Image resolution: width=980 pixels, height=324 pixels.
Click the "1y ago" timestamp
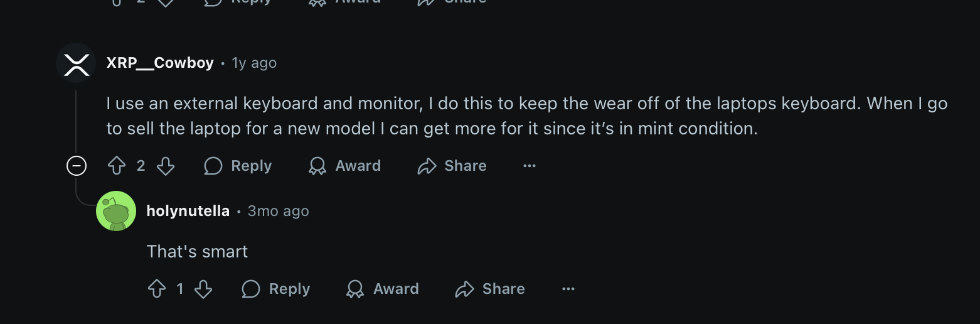coord(254,63)
